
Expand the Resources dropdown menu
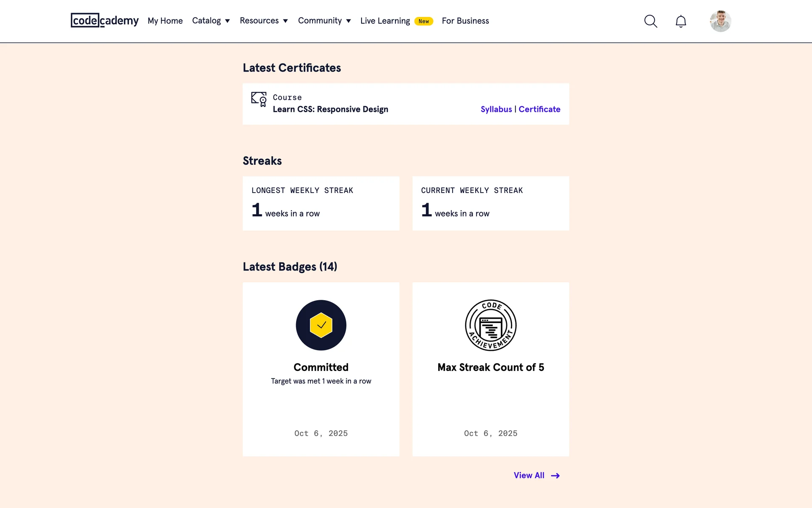click(263, 21)
